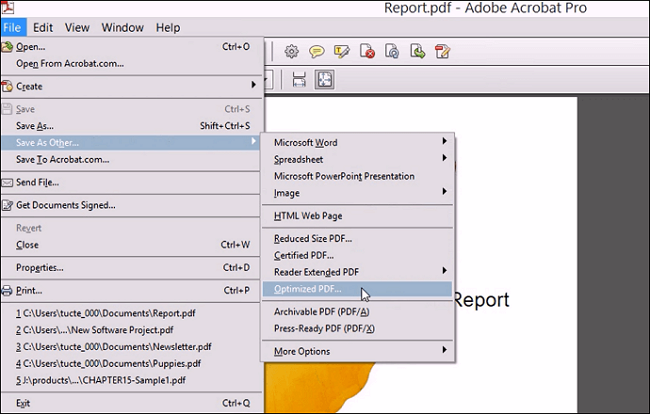Open the Edit menu
Screen dimensions: 650x414
click(x=43, y=28)
